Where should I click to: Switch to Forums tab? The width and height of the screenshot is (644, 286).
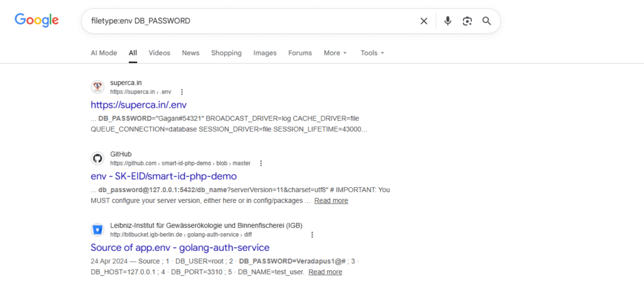300,53
